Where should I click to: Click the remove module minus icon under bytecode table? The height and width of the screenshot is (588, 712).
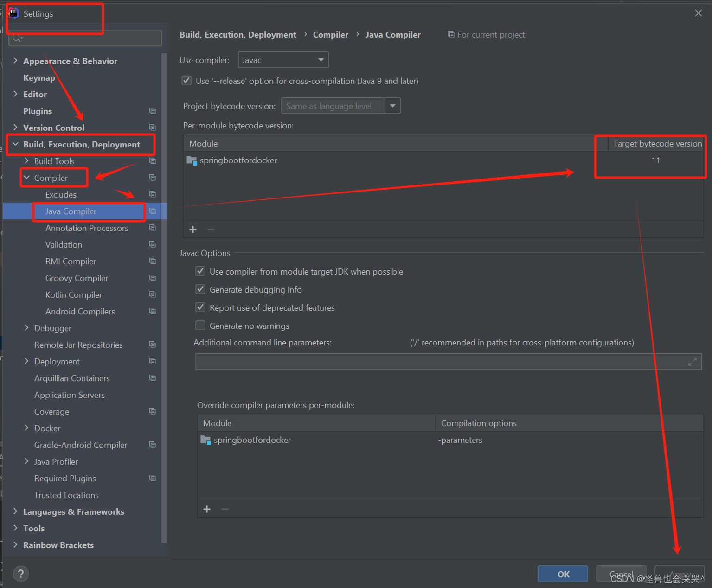pos(211,229)
